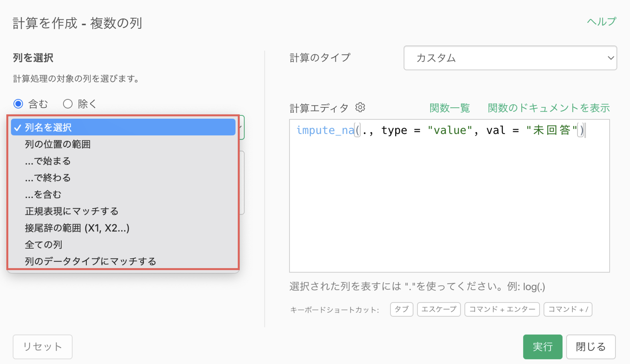Choose 列の位置の範囲 option
Screen dimensions: 630x364
(57, 144)
